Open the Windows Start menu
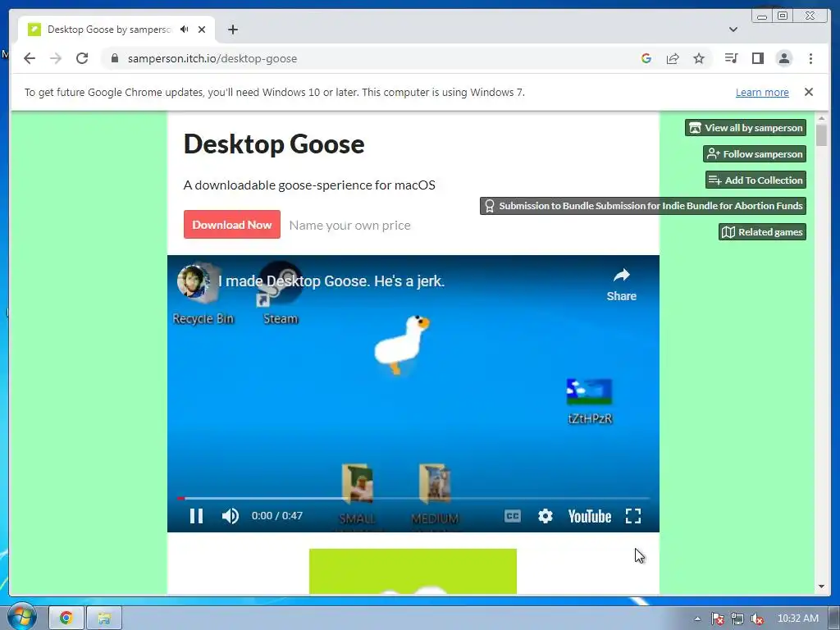Viewport: 840px width, 630px height. [21, 618]
